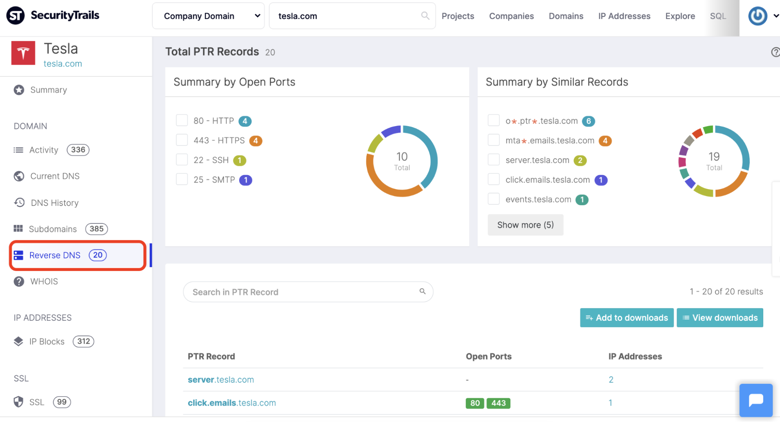The image size is (780, 422).
Task: Check the 80 - HTTP checkbox
Action: [182, 120]
